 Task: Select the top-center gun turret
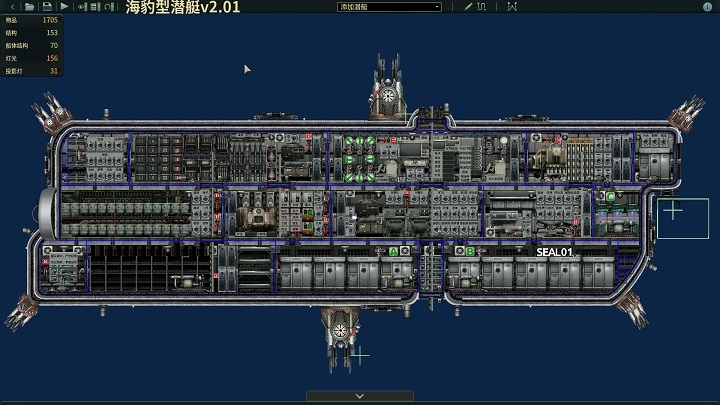[x=388, y=88]
